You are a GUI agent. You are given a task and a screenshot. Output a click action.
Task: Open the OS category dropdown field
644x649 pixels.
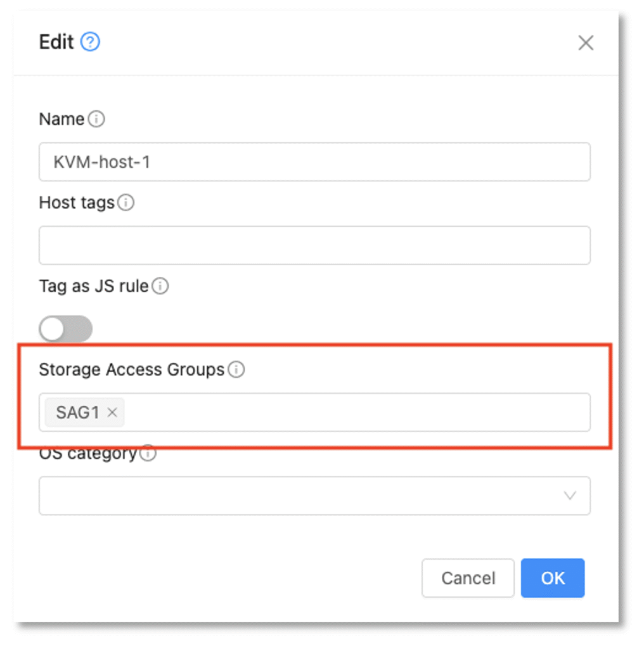(x=304, y=496)
